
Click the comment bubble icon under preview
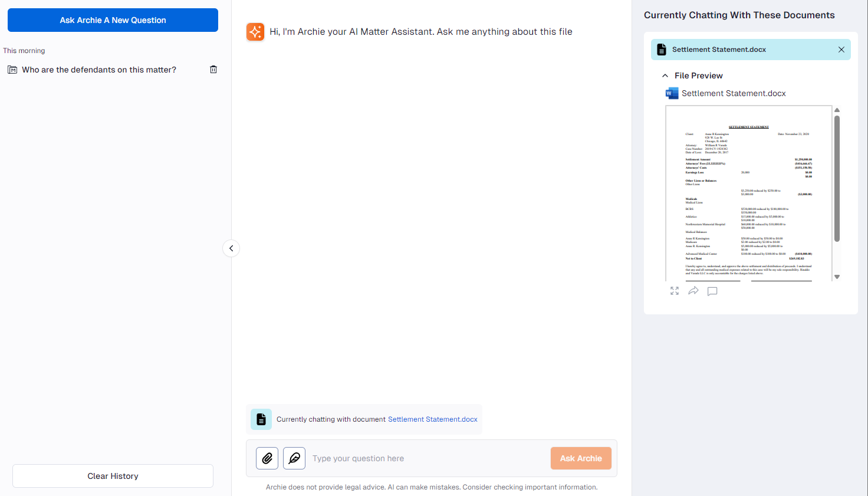[712, 291]
